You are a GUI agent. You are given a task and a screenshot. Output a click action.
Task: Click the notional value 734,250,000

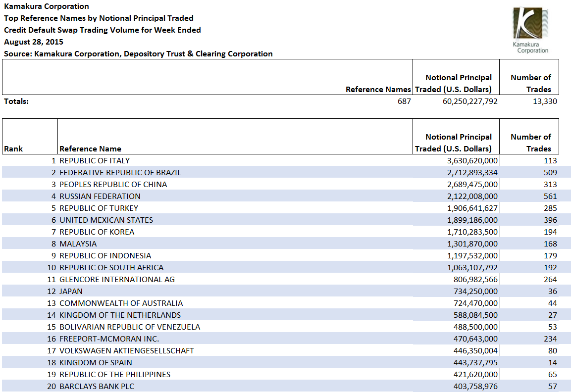click(x=475, y=292)
